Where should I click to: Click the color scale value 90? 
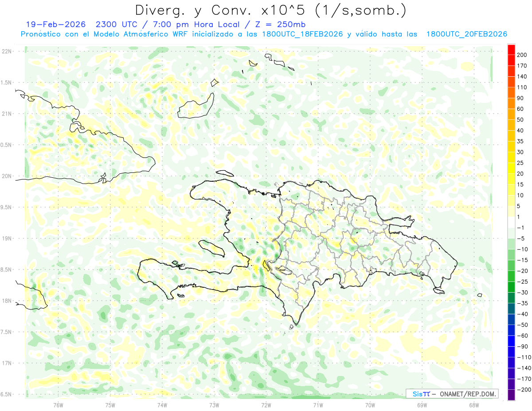tap(521, 98)
